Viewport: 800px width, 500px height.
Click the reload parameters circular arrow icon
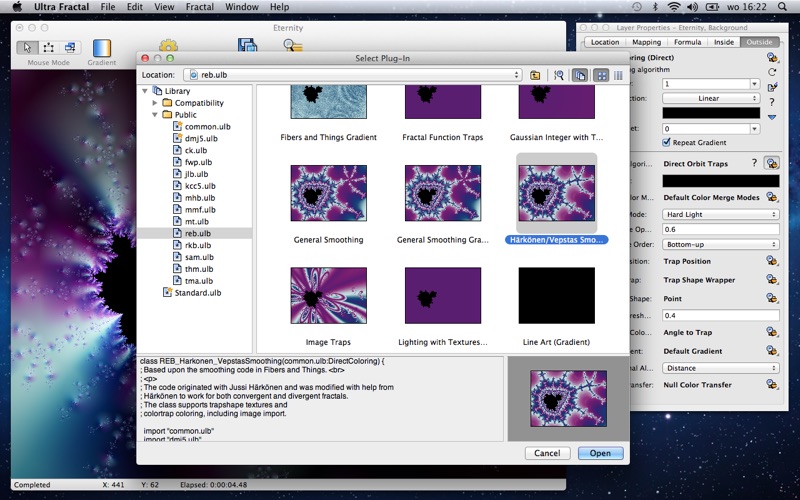772,72
